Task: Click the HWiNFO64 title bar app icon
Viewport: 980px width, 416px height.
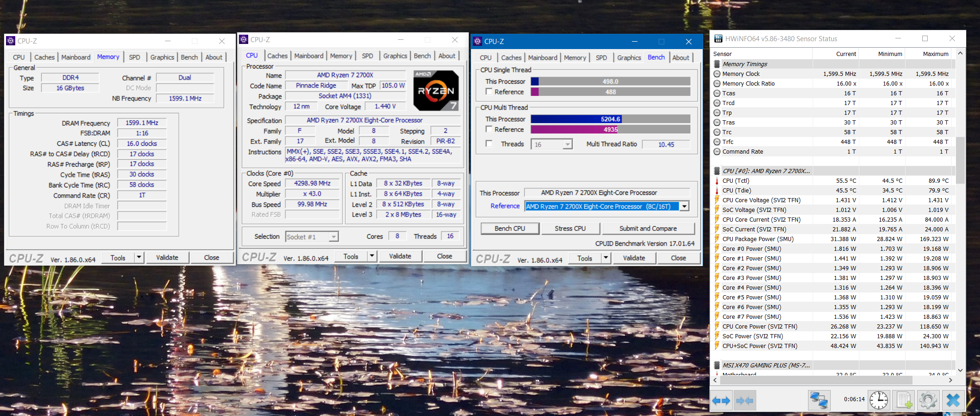Action: click(718, 39)
